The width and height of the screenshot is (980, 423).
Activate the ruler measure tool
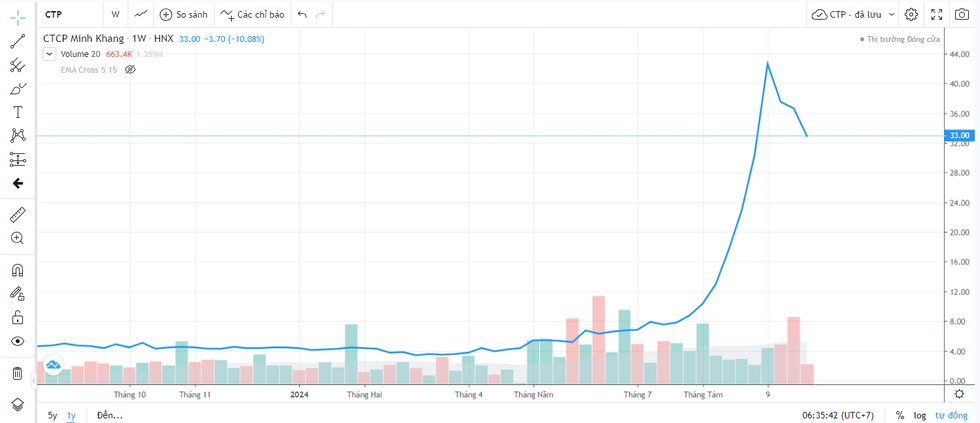pyautogui.click(x=17, y=215)
